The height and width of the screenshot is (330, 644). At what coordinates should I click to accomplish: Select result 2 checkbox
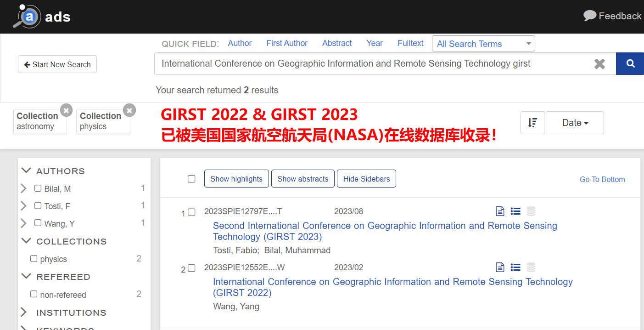pos(191,268)
